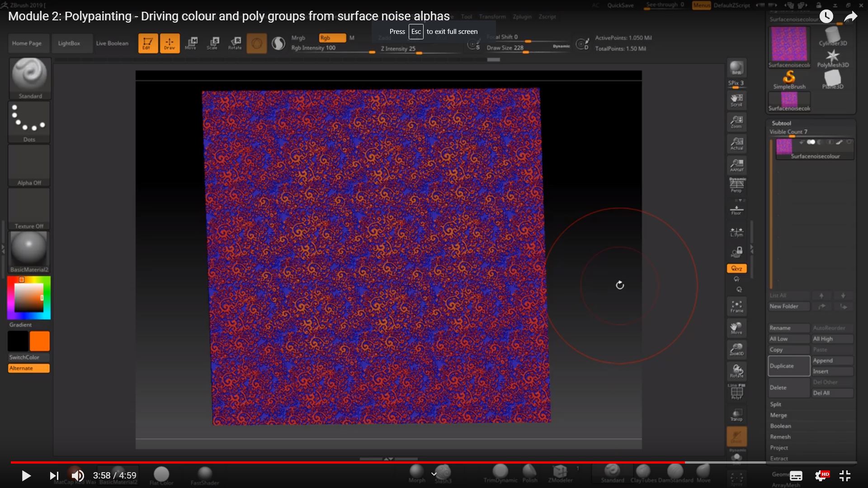
Task: Expand the Split section
Action: pos(776,404)
